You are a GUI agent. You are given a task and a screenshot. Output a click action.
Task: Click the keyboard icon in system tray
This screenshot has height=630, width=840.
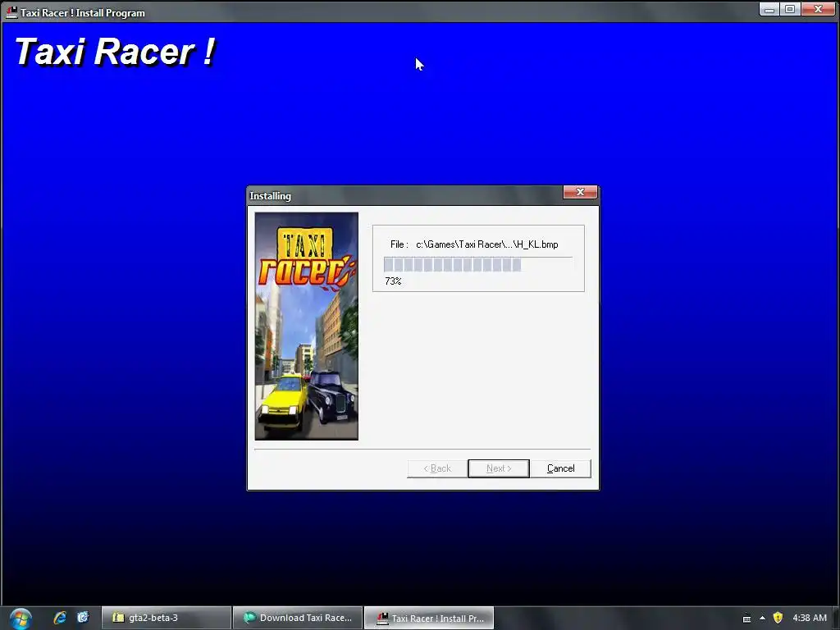click(746, 619)
